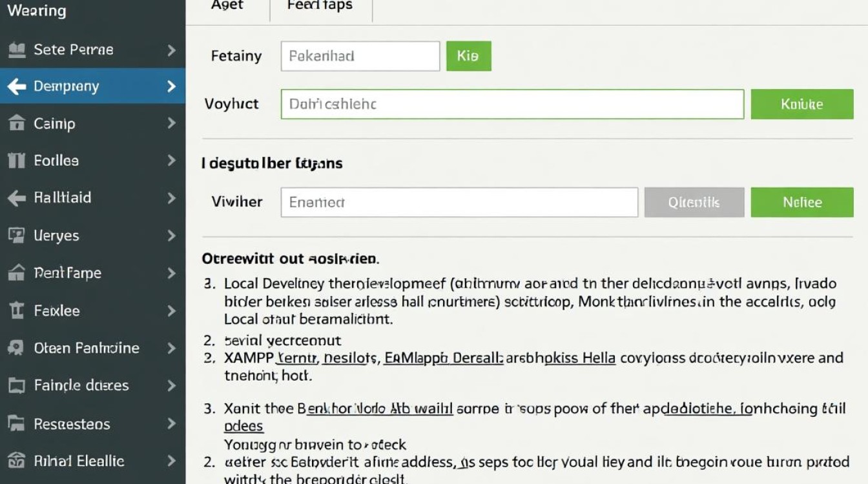The image size is (868, 484).
Task: Expand the Faincle daces chevron
Action: pos(171,386)
